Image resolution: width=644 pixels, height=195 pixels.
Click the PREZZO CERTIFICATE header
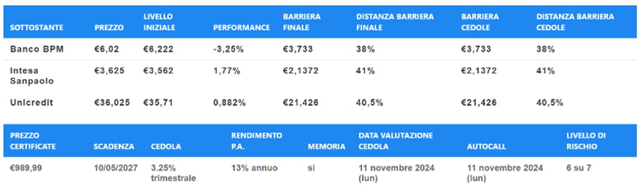pyautogui.click(x=33, y=141)
